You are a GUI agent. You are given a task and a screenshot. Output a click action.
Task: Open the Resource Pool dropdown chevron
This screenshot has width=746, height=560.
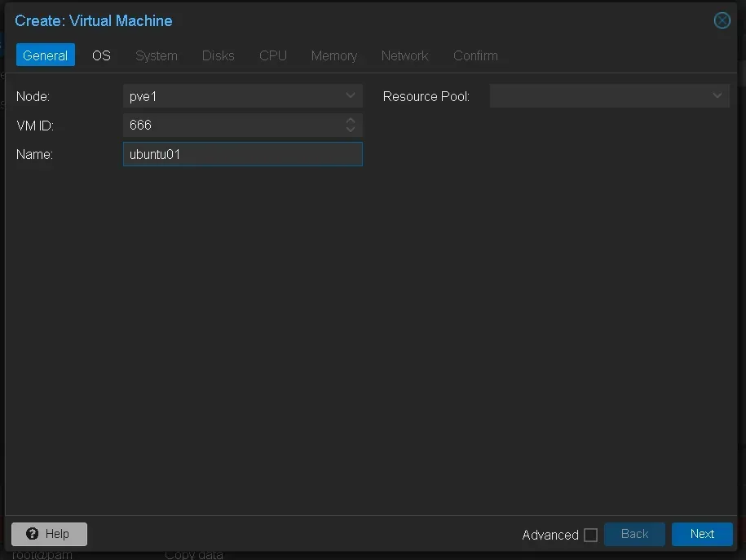tap(717, 95)
